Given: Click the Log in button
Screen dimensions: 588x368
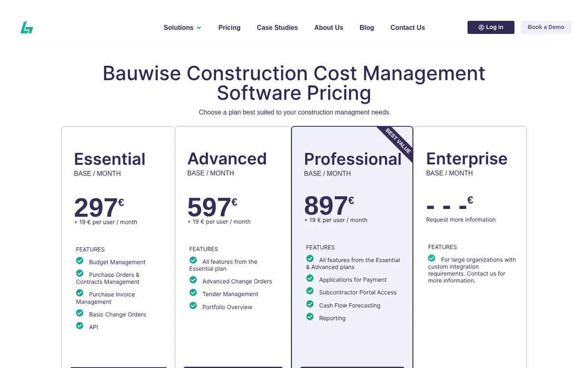Looking at the screenshot, I should click(491, 27).
